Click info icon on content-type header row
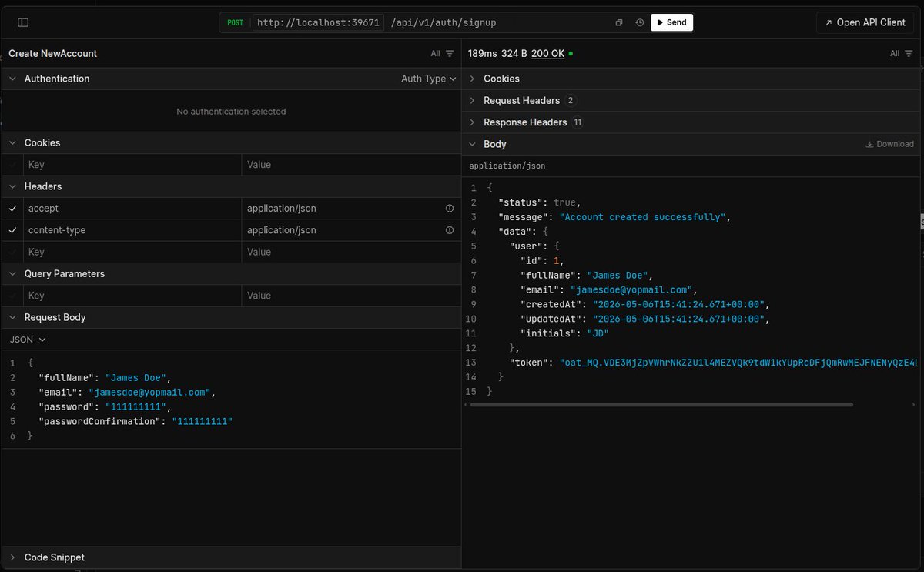 coord(450,230)
